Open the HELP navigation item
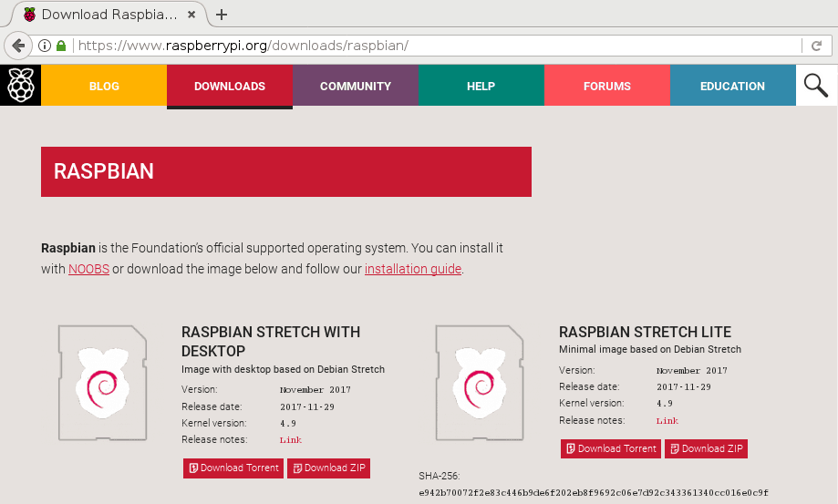This screenshot has width=838, height=504. pos(481,86)
